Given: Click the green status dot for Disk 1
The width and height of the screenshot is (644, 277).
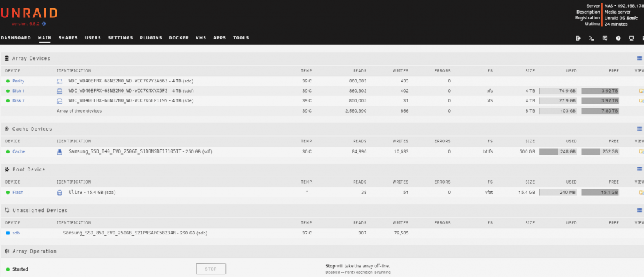Looking at the screenshot, I should (x=8, y=91).
